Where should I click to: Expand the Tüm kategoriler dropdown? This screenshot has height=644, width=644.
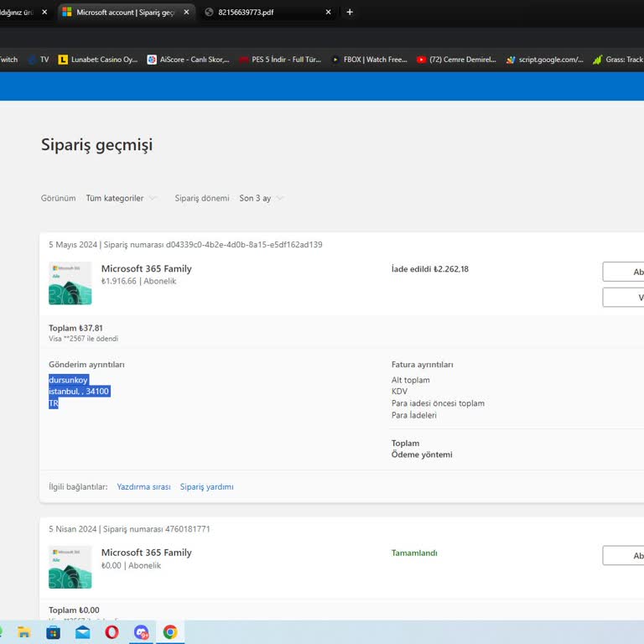tap(121, 199)
